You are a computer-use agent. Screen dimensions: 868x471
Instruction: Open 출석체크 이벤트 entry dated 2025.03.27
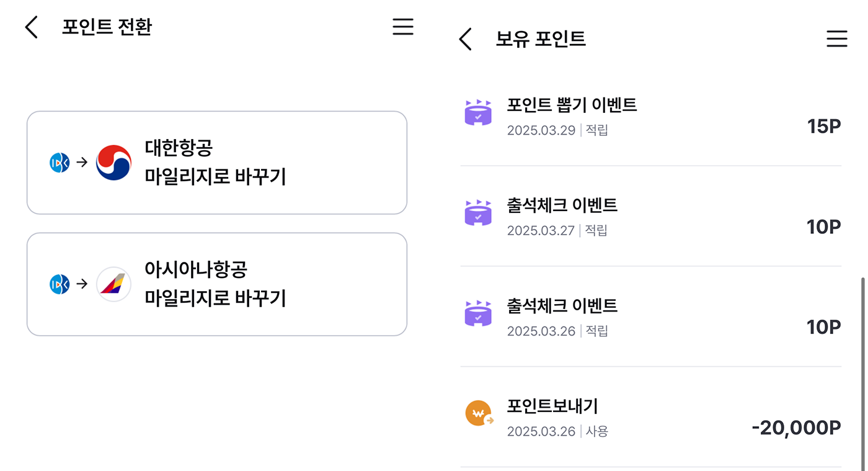(x=651, y=217)
